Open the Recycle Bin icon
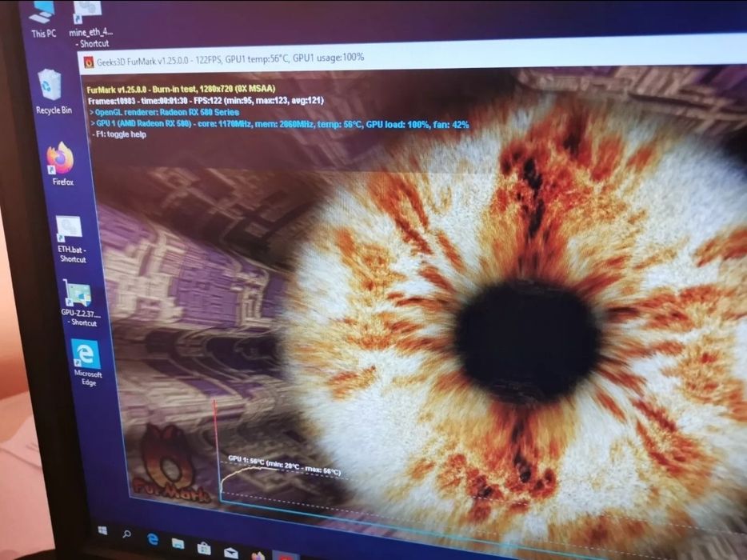The width and height of the screenshot is (747, 560). [51, 91]
